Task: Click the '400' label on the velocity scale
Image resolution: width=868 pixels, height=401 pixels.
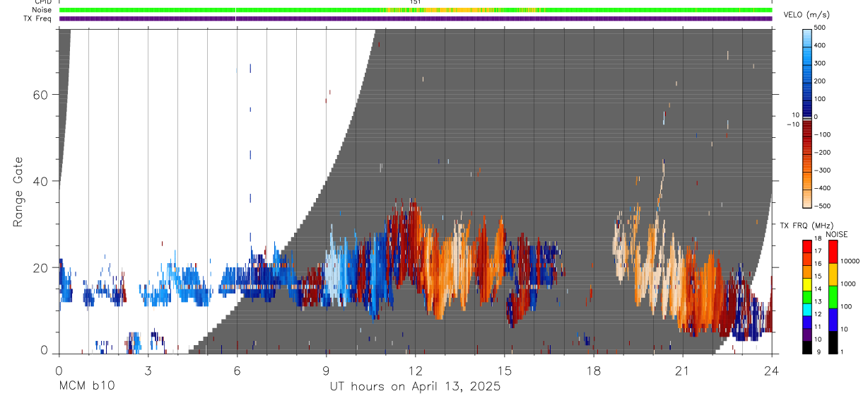Action: pos(820,45)
